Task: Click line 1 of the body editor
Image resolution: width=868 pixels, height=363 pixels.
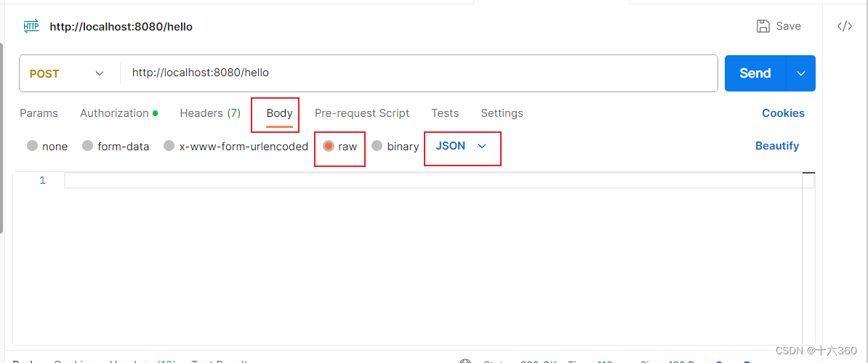Action: coord(440,181)
